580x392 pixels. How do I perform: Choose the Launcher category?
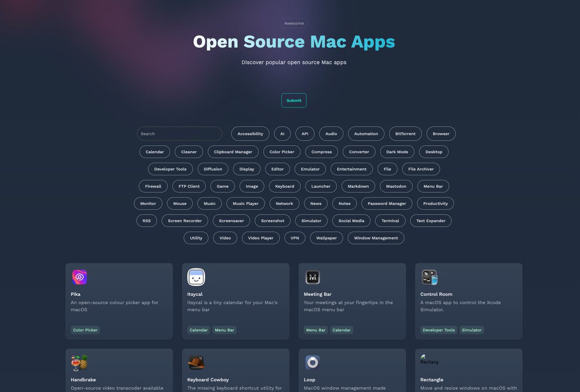(321, 186)
